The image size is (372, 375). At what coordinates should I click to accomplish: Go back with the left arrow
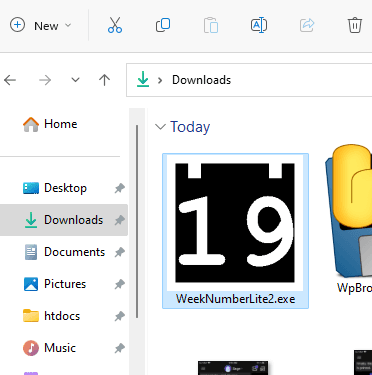tap(10, 80)
